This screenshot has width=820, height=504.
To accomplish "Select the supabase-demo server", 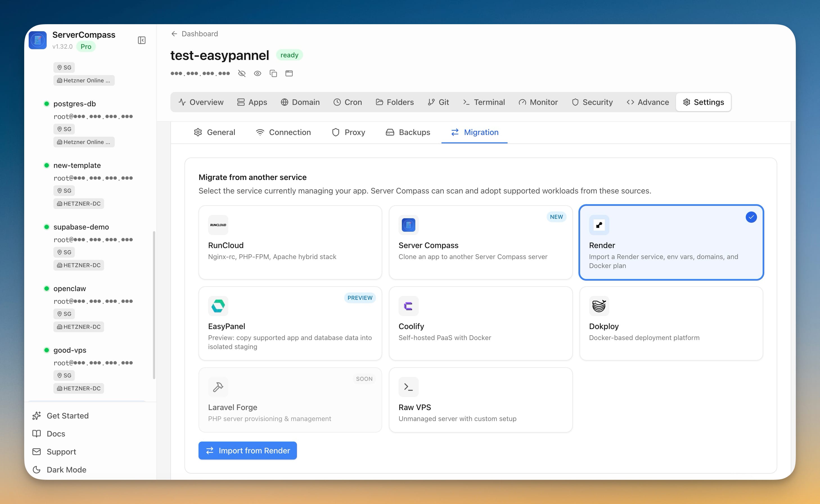I will point(81,227).
